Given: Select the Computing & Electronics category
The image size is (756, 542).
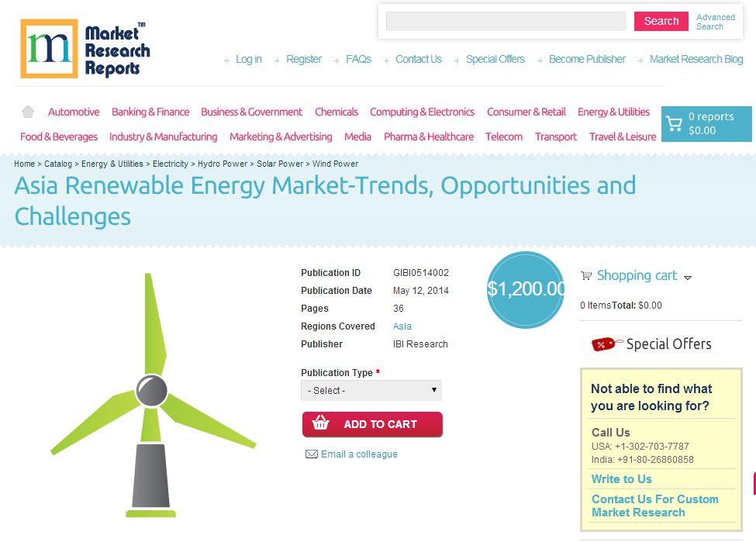Looking at the screenshot, I should click(423, 112).
